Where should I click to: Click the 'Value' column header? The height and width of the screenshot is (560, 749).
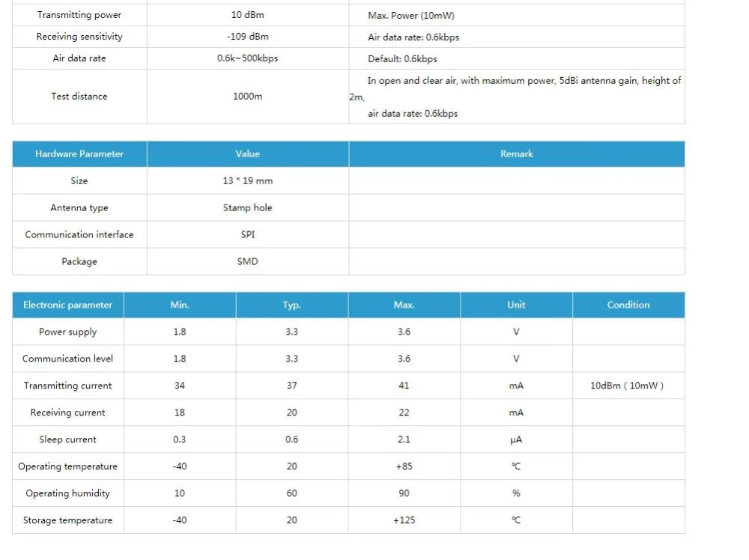click(x=247, y=153)
